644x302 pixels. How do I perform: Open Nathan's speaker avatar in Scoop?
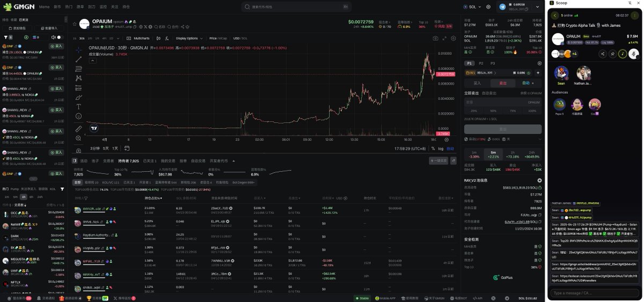tap(583, 73)
